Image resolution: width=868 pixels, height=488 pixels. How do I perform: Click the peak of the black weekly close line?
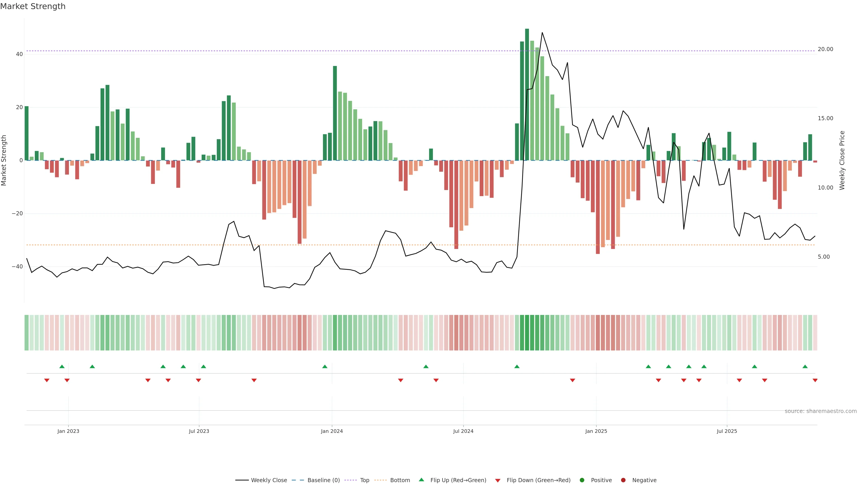542,33
